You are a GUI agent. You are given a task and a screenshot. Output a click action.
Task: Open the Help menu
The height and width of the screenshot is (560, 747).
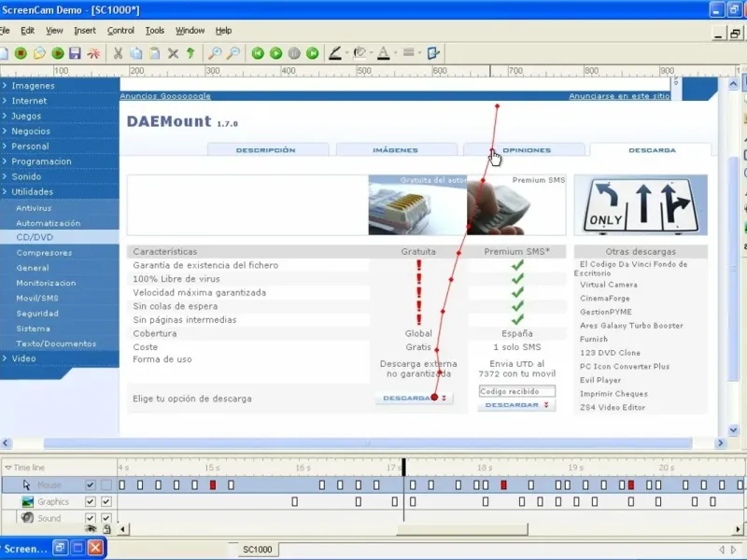pyautogui.click(x=223, y=31)
